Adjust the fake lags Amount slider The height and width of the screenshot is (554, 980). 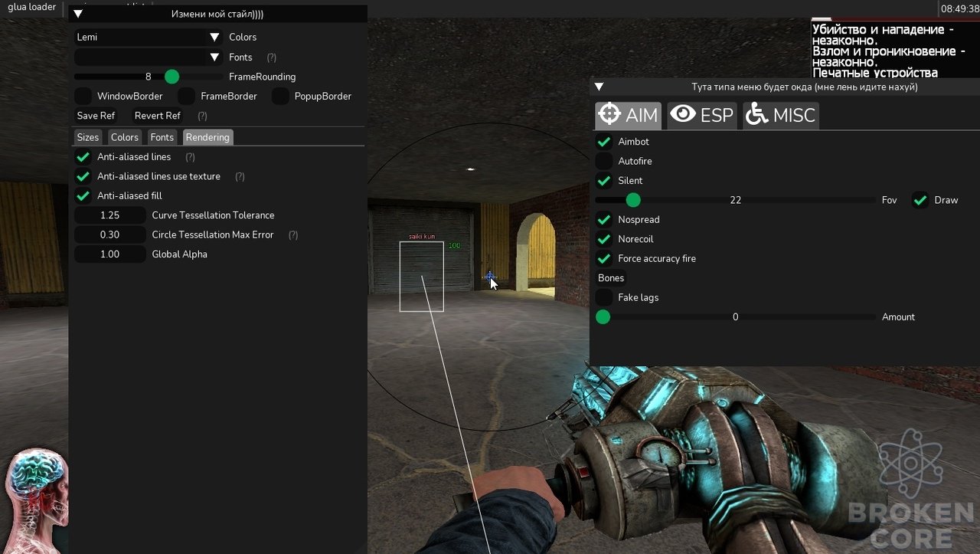[x=736, y=317]
